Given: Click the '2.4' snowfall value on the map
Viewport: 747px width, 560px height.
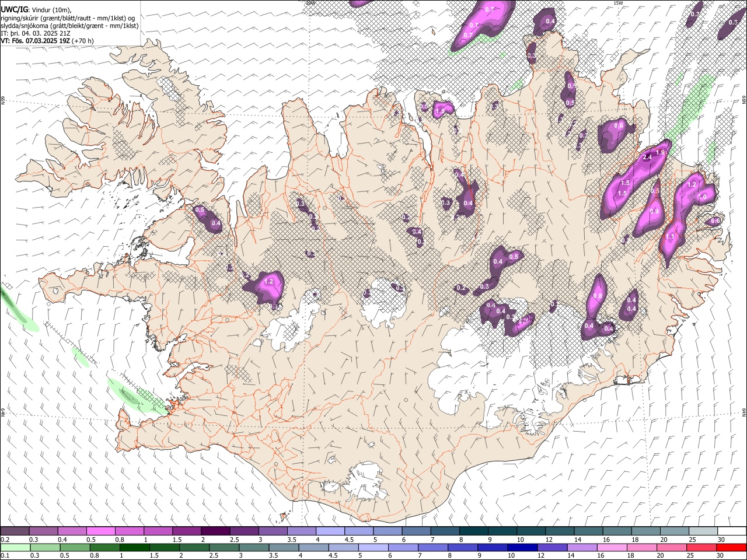Looking at the screenshot, I should click(647, 157).
